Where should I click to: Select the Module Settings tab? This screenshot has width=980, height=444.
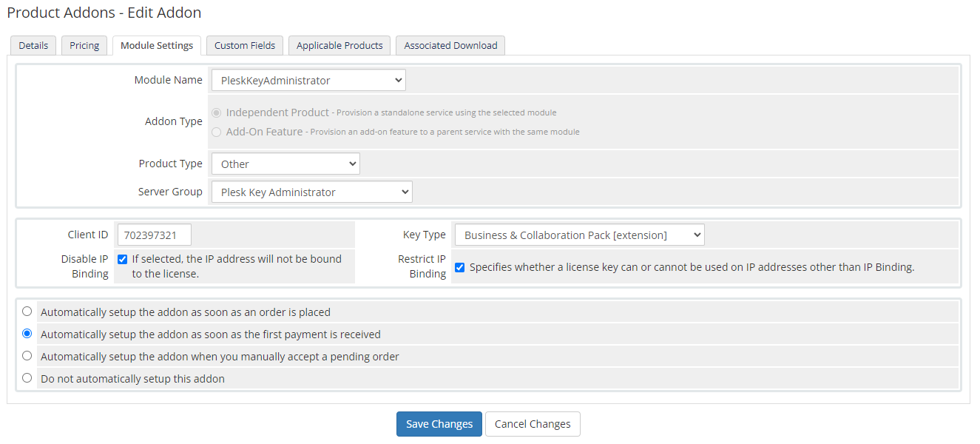point(156,45)
